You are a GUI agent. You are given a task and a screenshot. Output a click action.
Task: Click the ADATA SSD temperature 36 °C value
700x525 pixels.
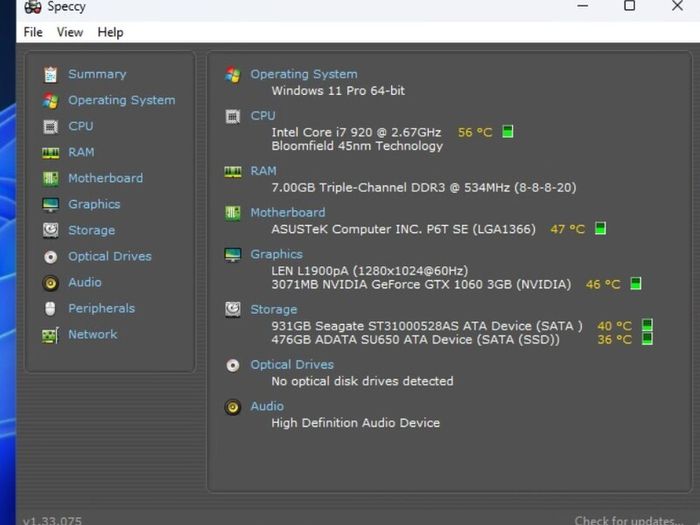pos(615,340)
